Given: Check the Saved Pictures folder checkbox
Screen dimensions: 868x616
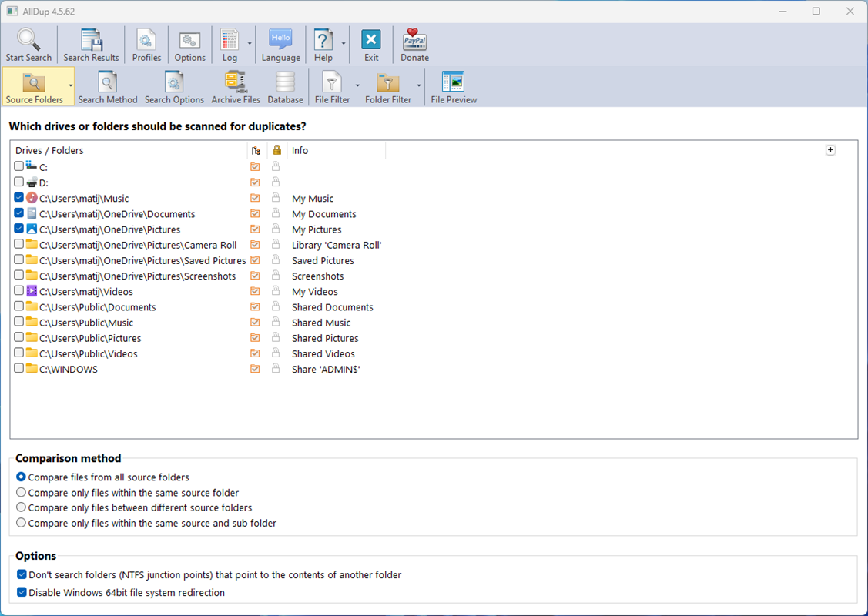Looking at the screenshot, I should click(x=18, y=259).
